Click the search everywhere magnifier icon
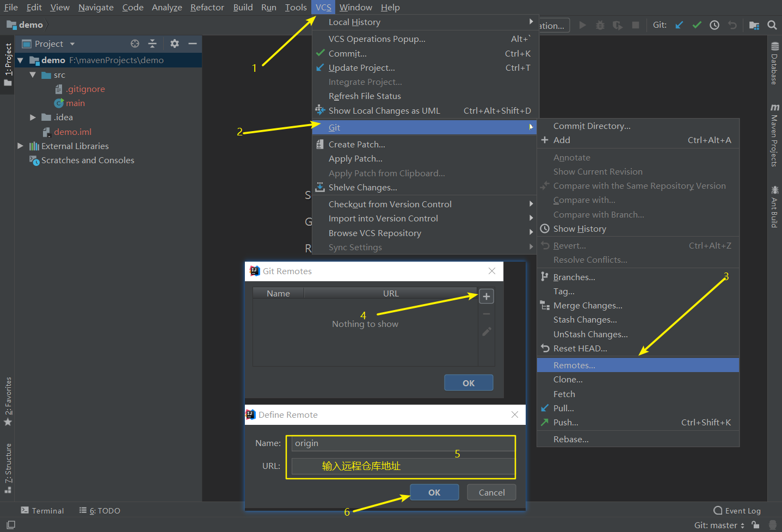 (772, 25)
